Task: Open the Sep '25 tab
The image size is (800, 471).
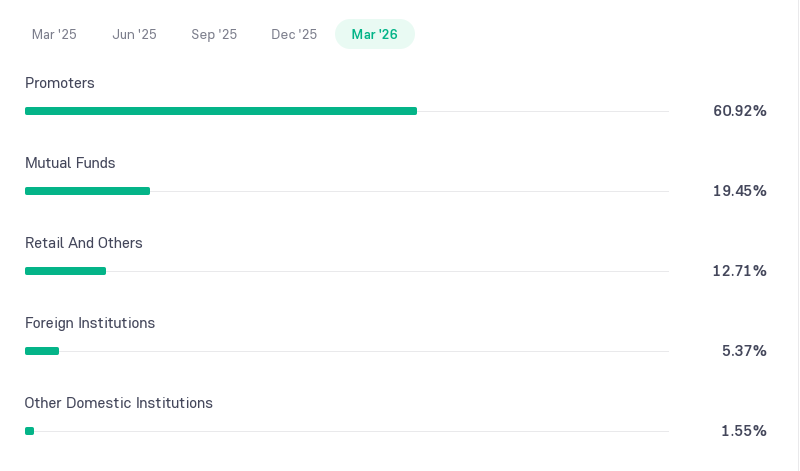Action: (x=214, y=34)
